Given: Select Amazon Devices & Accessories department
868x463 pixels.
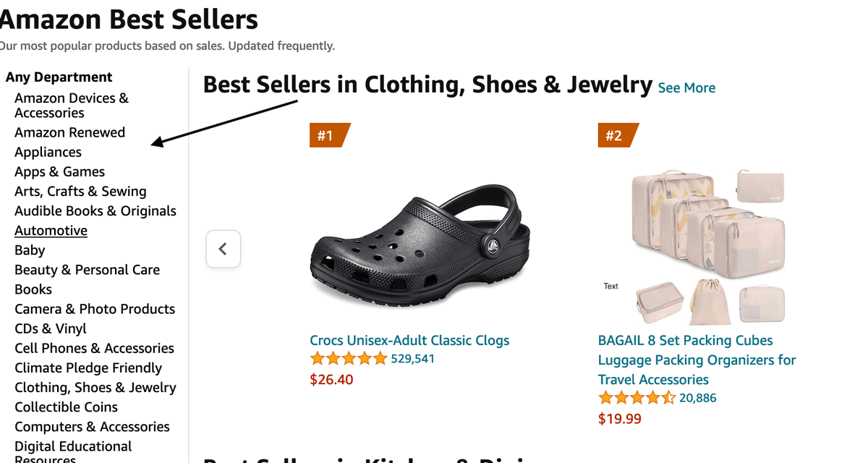Looking at the screenshot, I should point(72,106).
